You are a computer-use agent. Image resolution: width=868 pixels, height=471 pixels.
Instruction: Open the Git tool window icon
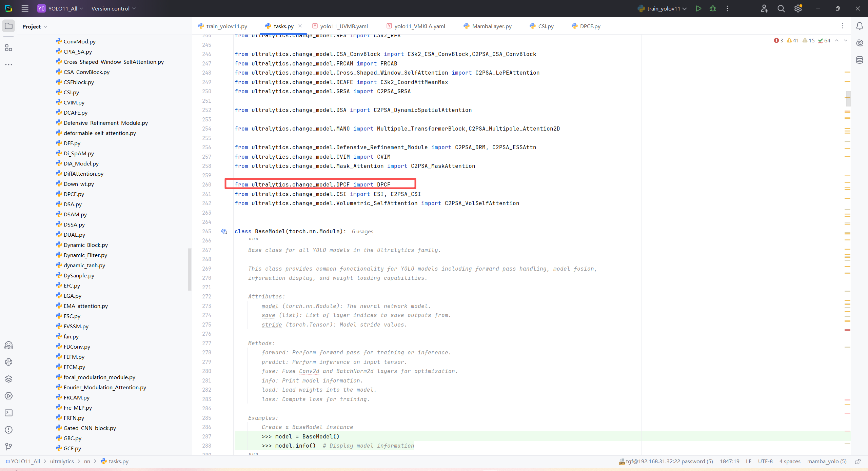[x=9, y=447]
